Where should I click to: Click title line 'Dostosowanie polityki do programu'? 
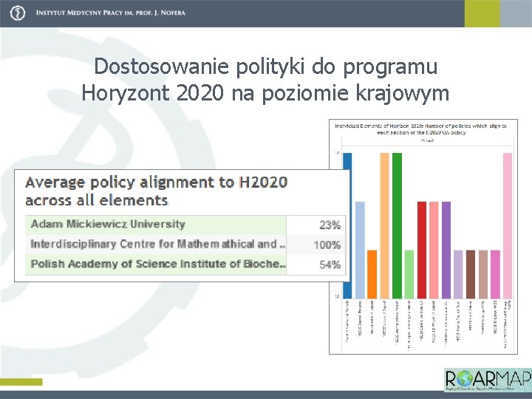pyautogui.click(x=265, y=66)
